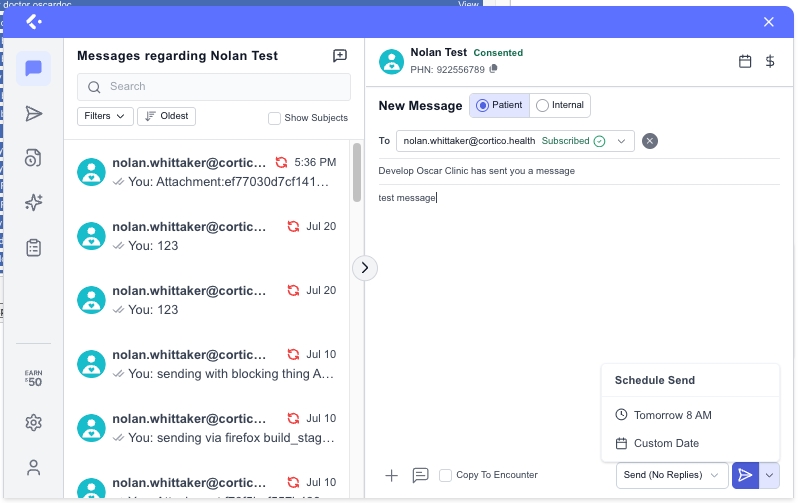Open the Filters dropdown
Screen dimensions: 808x503
pos(105,116)
